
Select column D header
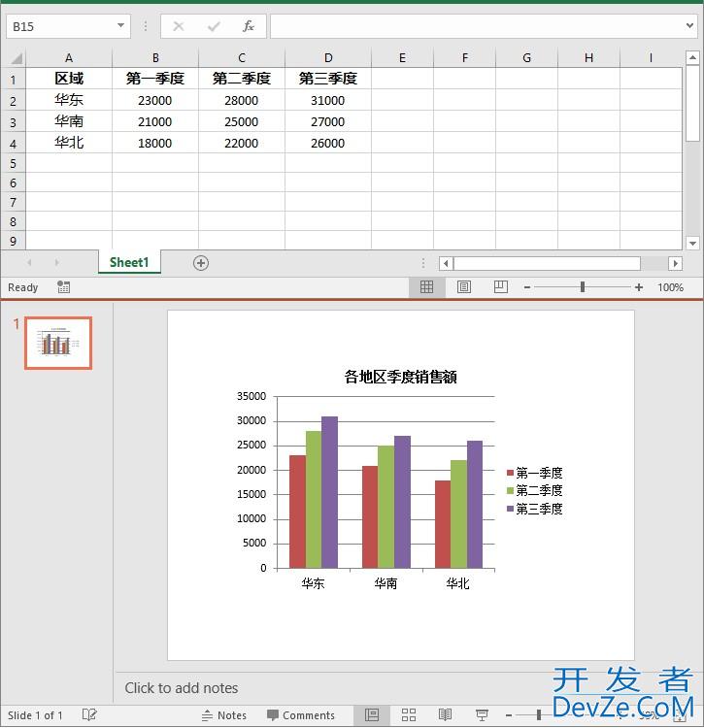tap(328, 58)
